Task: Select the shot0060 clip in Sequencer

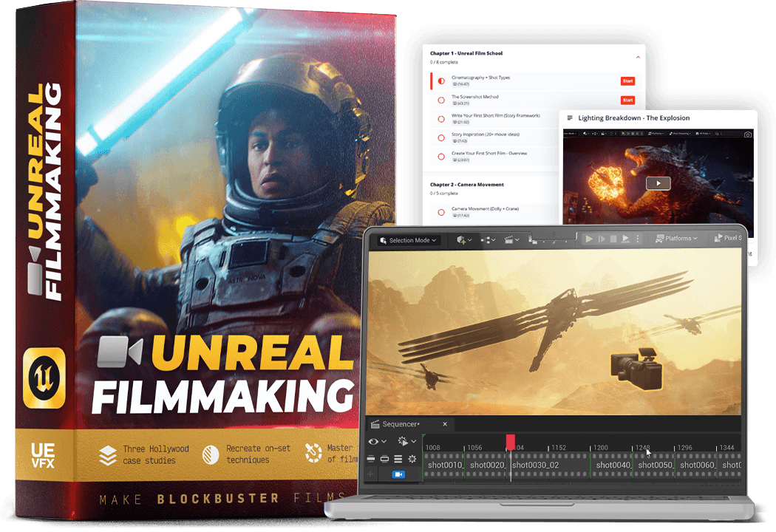Action: pyautogui.click(x=695, y=465)
